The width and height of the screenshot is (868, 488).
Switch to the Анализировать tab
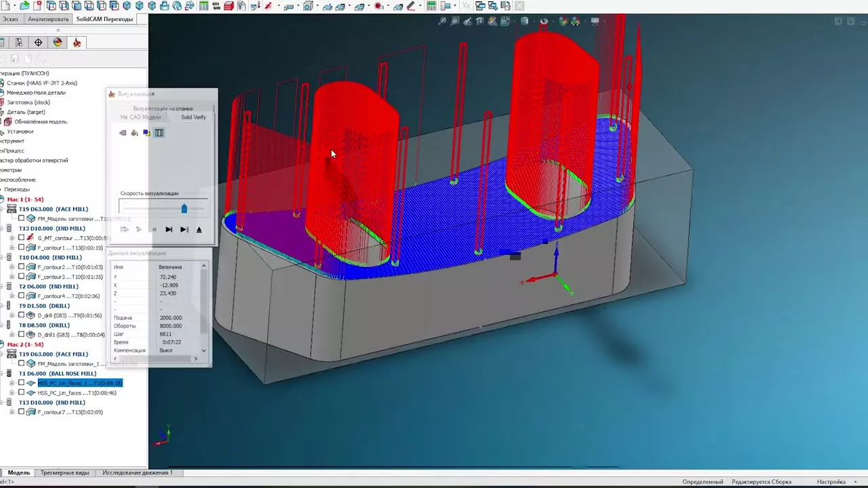pyautogui.click(x=48, y=19)
